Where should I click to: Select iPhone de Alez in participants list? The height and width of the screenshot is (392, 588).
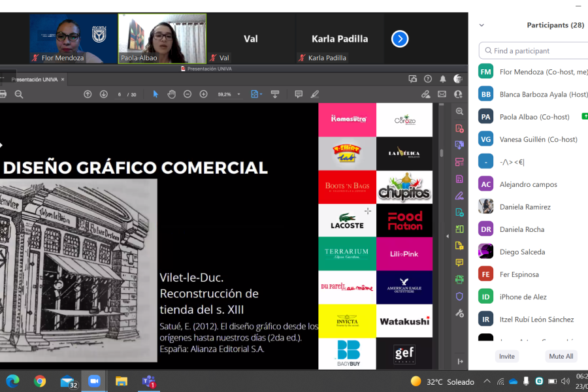[x=533, y=297]
